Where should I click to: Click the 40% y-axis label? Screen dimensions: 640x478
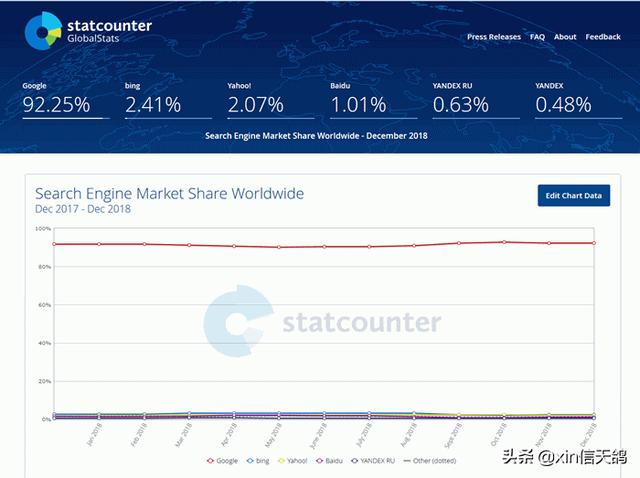coord(44,343)
